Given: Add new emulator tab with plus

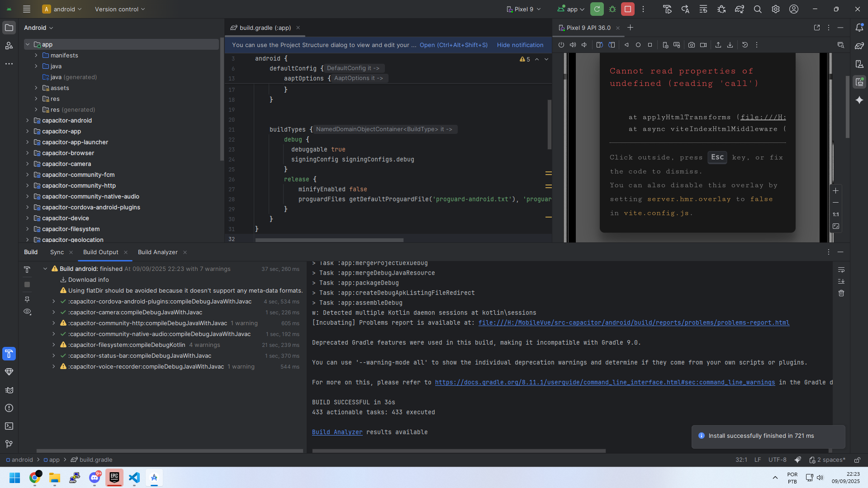Looking at the screenshot, I should [x=630, y=28].
